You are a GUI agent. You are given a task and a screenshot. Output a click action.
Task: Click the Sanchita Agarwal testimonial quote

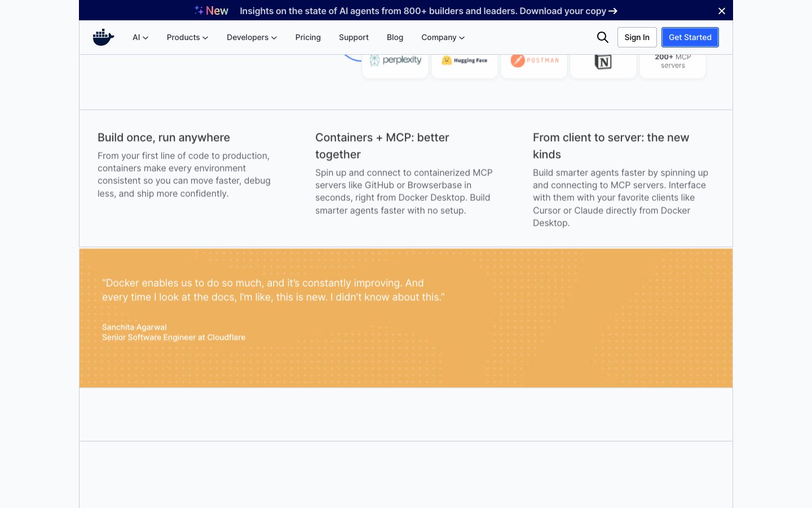click(x=273, y=290)
